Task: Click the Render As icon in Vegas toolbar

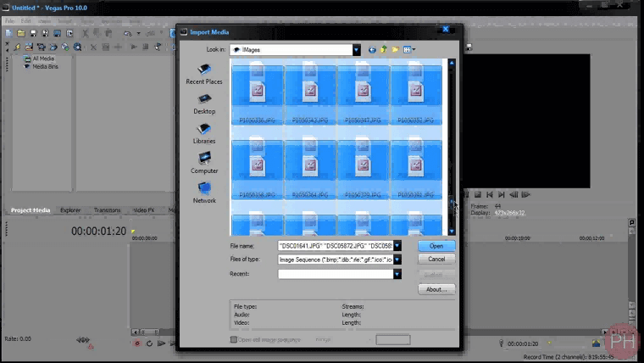Action: coord(58,33)
